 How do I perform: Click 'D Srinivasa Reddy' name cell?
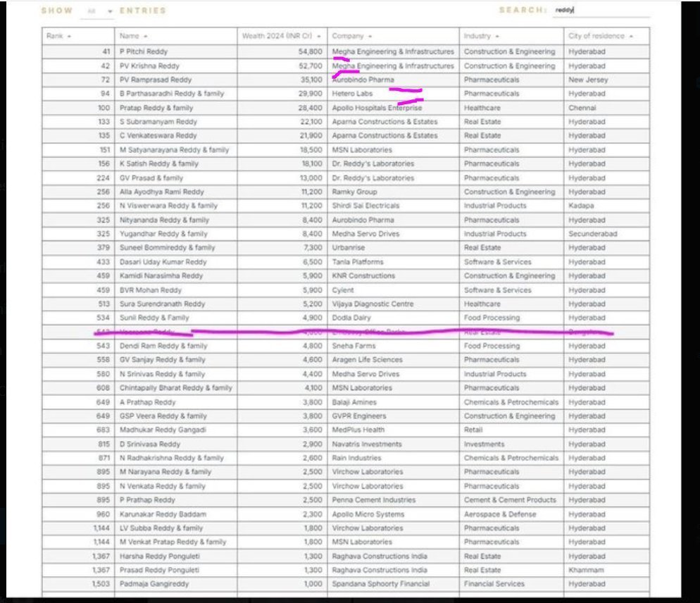click(175, 445)
